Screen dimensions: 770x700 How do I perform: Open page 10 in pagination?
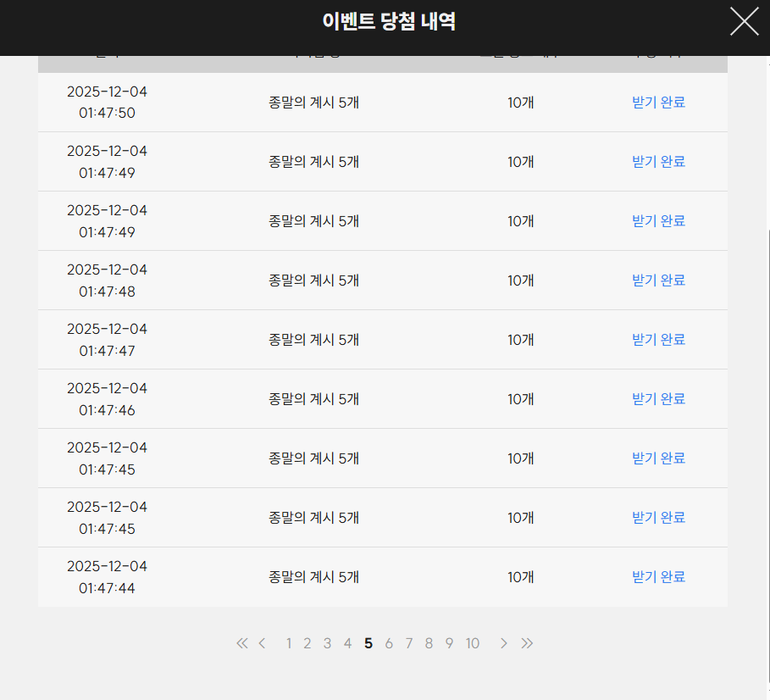[x=472, y=643]
